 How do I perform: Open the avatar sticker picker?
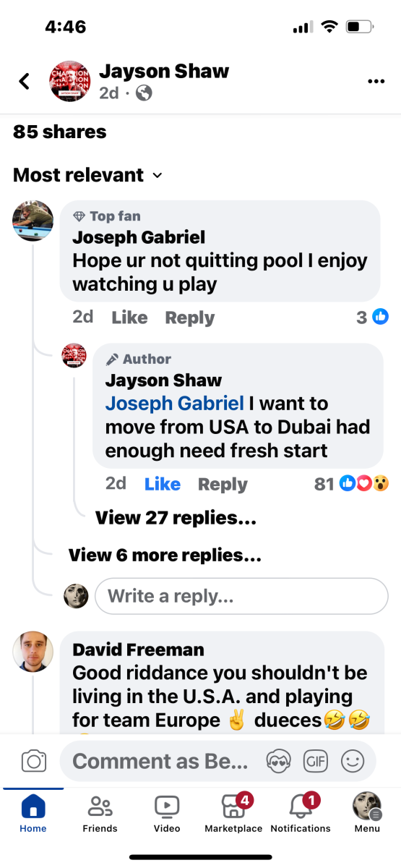pos(278,761)
